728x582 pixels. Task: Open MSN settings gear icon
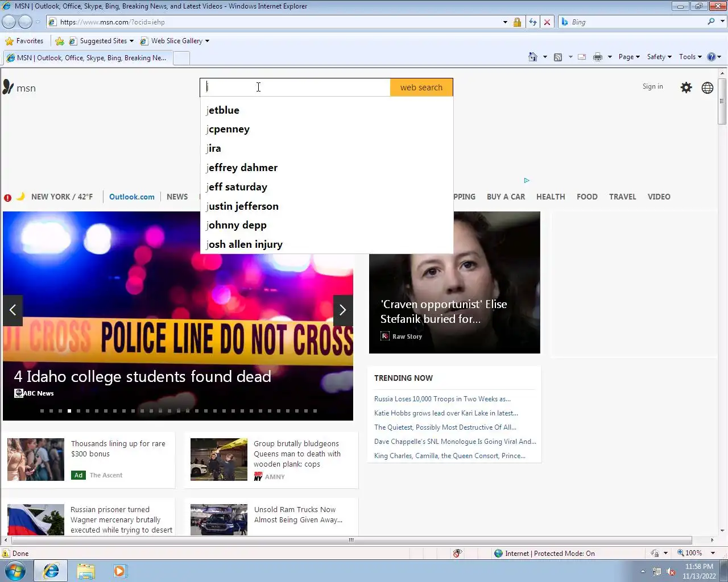point(686,88)
